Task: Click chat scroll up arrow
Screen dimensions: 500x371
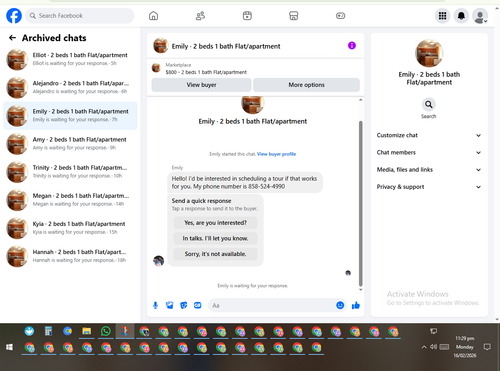Action: point(360,100)
